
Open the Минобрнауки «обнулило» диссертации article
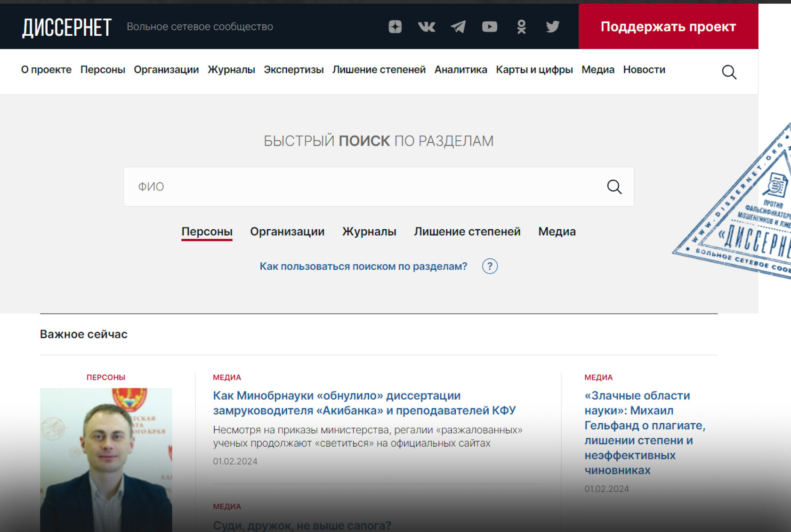(364, 403)
